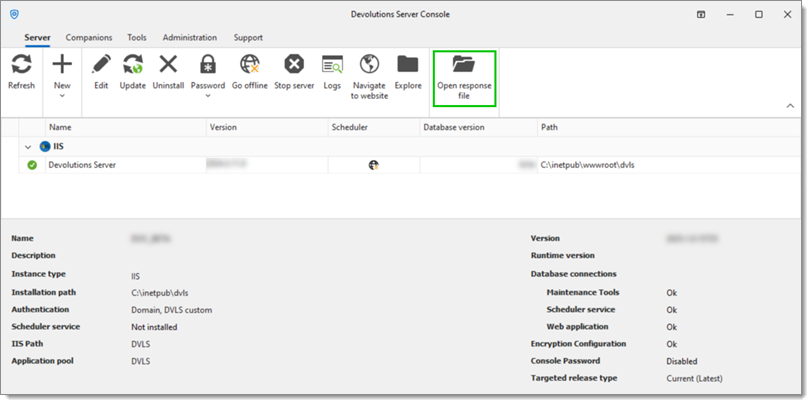Click the Uninstall X icon
This screenshot has height=405, width=812.
click(168, 65)
